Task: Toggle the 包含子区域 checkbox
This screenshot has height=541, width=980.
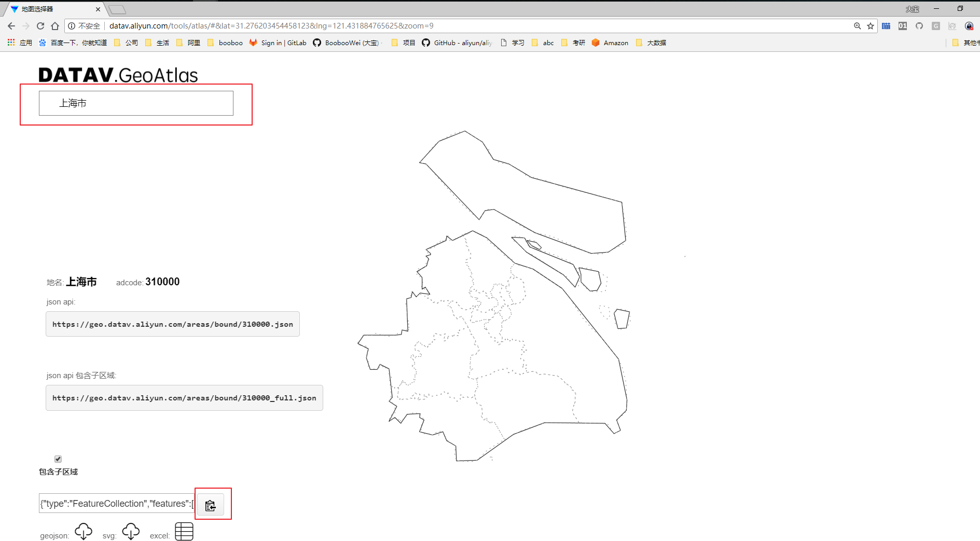Action: coord(58,459)
